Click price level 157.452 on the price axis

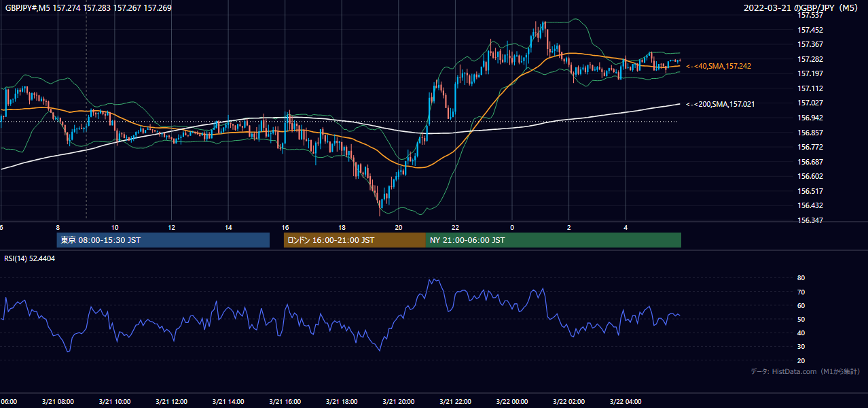810,30
